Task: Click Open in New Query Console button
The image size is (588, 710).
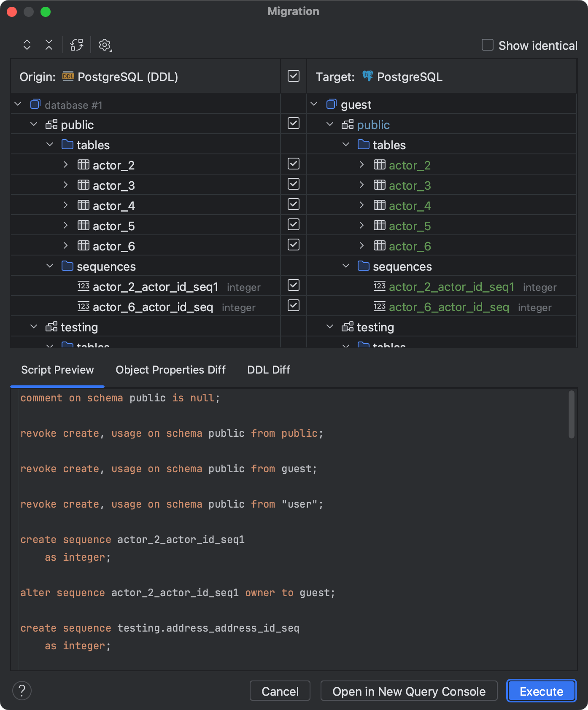Action: tap(409, 691)
